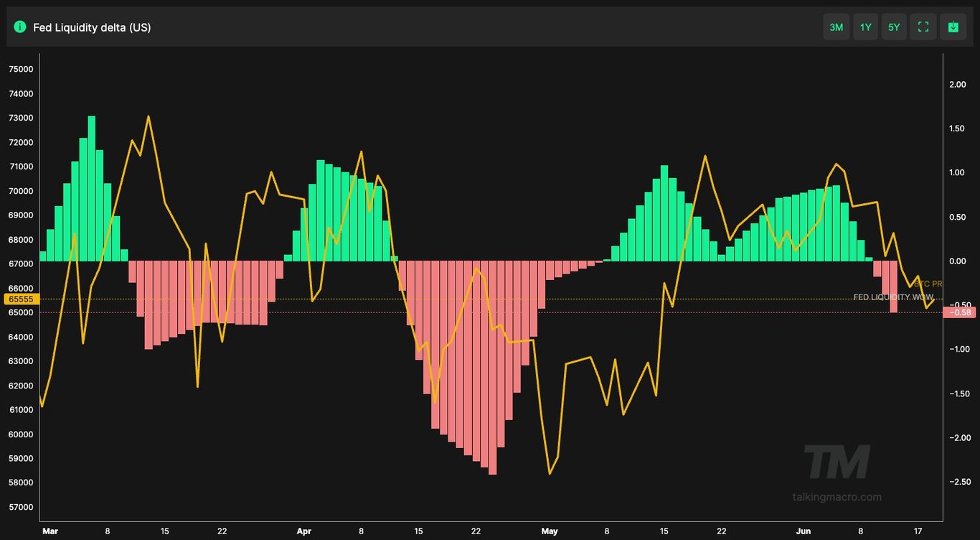Click the yellow 65555 BTC price tag
The width and height of the screenshot is (980, 540).
(19, 299)
